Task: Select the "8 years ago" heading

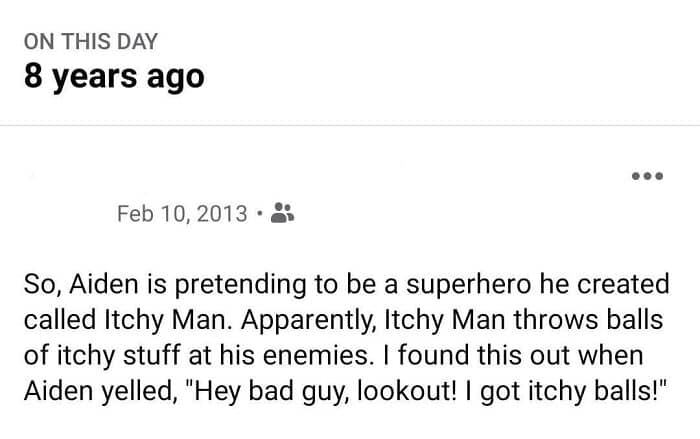Action: [x=114, y=77]
